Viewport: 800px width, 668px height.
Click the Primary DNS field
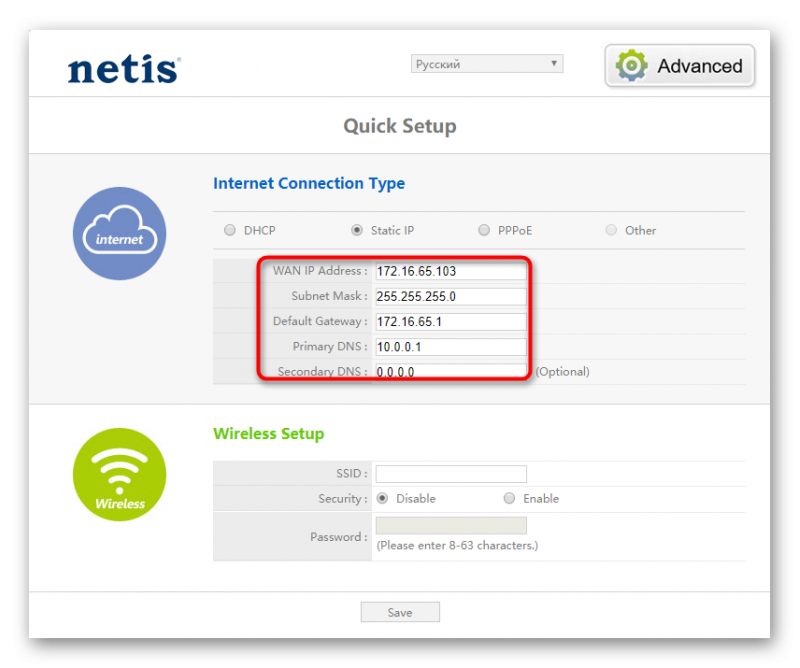pyautogui.click(x=451, y=347)
